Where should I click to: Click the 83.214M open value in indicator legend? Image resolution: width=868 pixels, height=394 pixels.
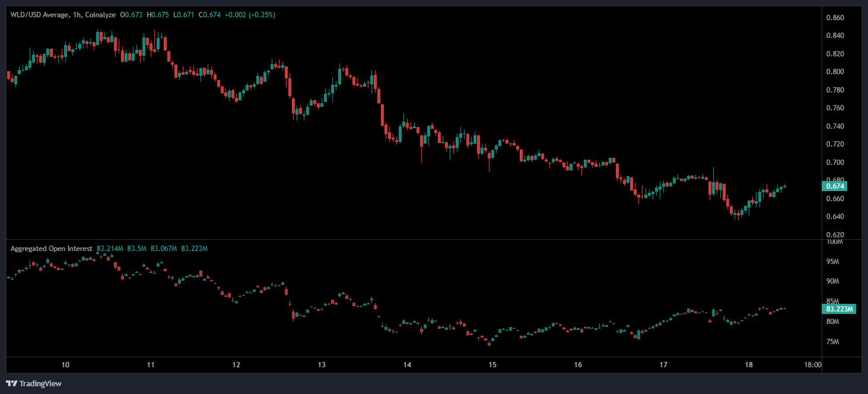110,249
